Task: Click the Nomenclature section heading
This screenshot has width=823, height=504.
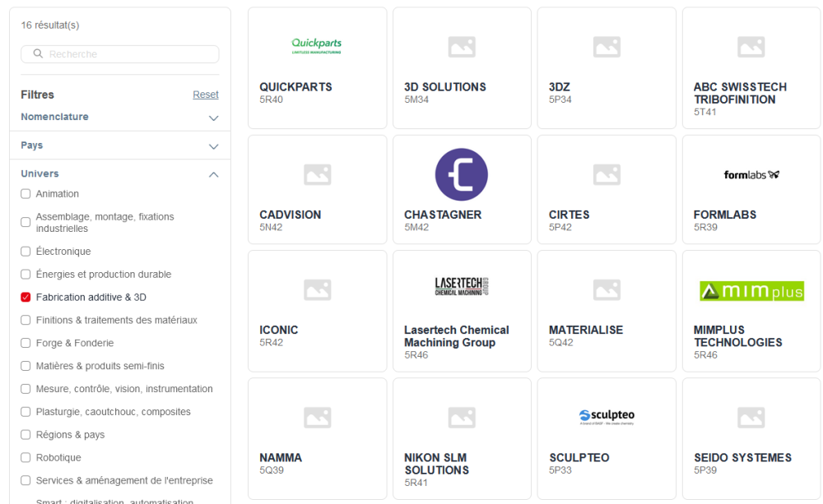Action: [x=54, y=117]
